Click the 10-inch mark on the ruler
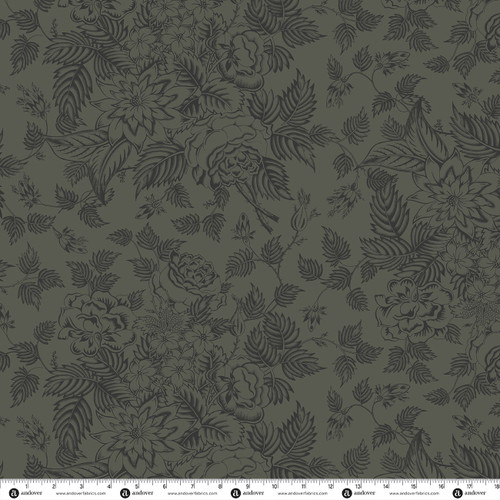This screenshot has height=500, width=500. tap(275, 487)
